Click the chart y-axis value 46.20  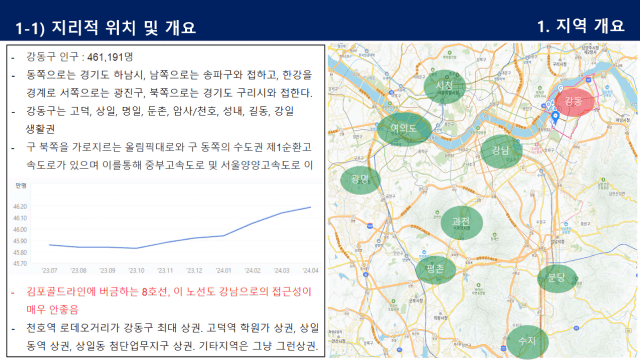coord(20,207)
